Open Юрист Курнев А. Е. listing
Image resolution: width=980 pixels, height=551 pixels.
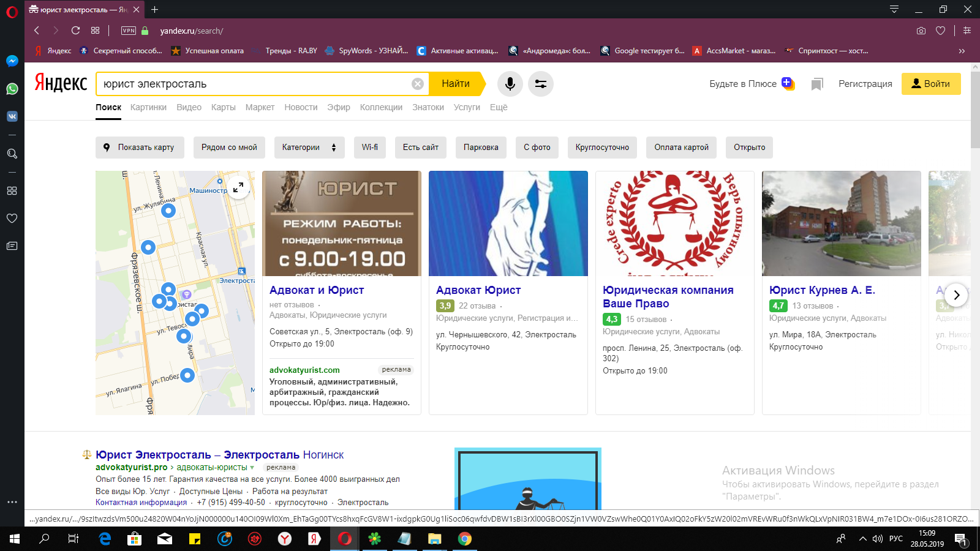click(x=822, y=290)
